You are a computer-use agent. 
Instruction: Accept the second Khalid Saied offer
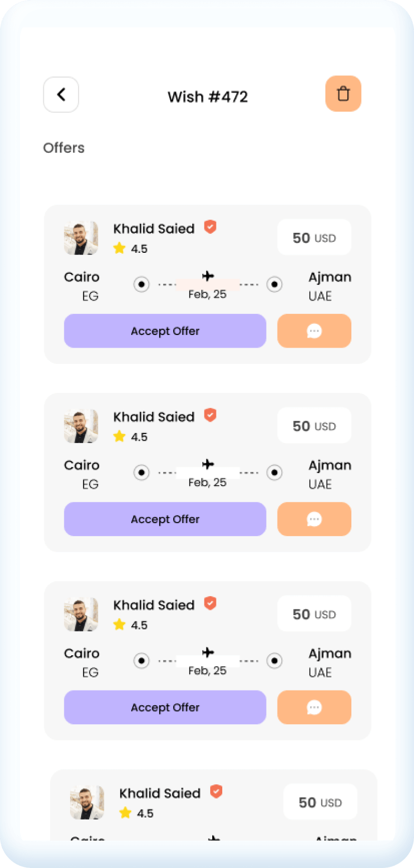[x=165, y=519]
